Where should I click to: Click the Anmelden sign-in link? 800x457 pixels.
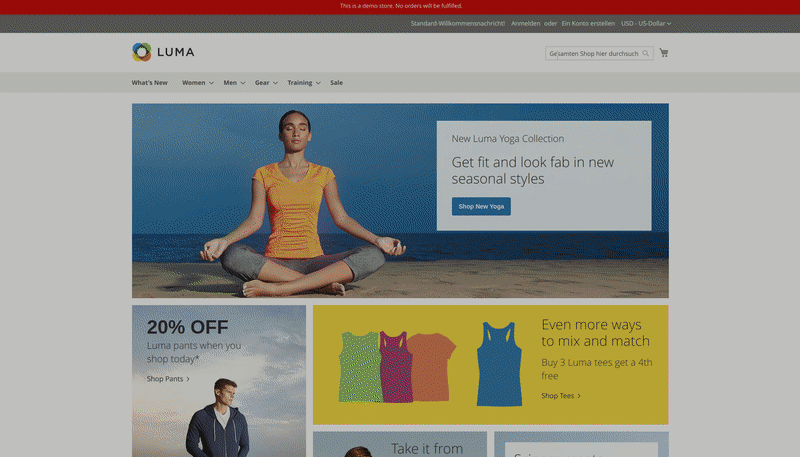(526, 23)
